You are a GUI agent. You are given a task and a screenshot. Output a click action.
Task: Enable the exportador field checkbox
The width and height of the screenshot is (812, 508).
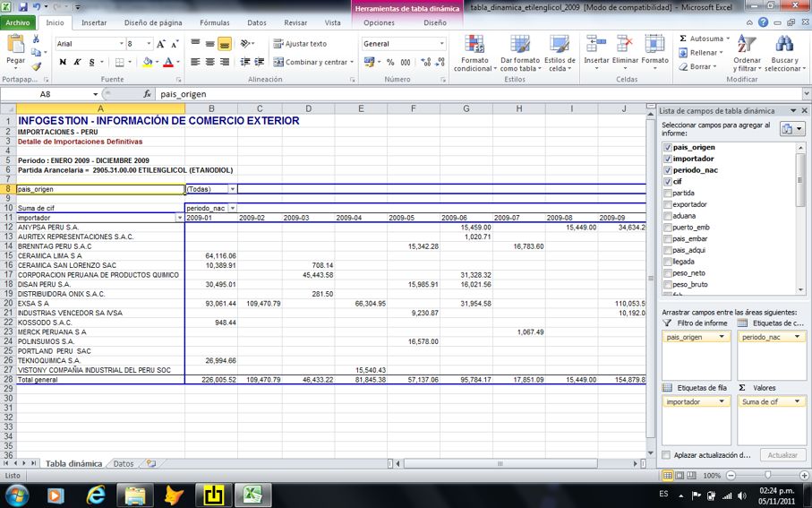667,204
